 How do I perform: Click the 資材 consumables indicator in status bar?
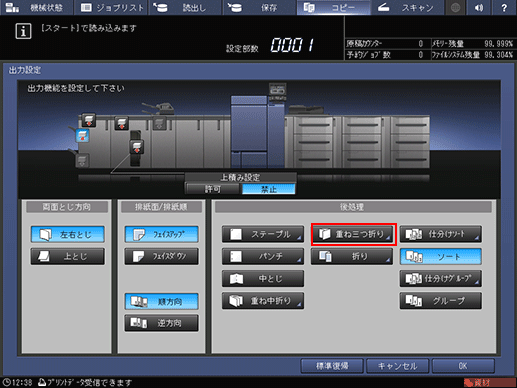click(489, 382)
